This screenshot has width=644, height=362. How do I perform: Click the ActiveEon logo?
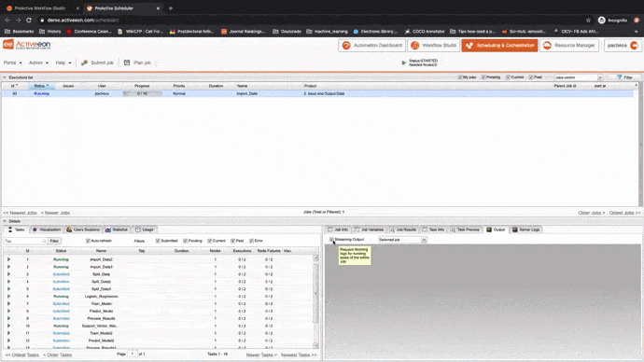[x=27, y=45]
